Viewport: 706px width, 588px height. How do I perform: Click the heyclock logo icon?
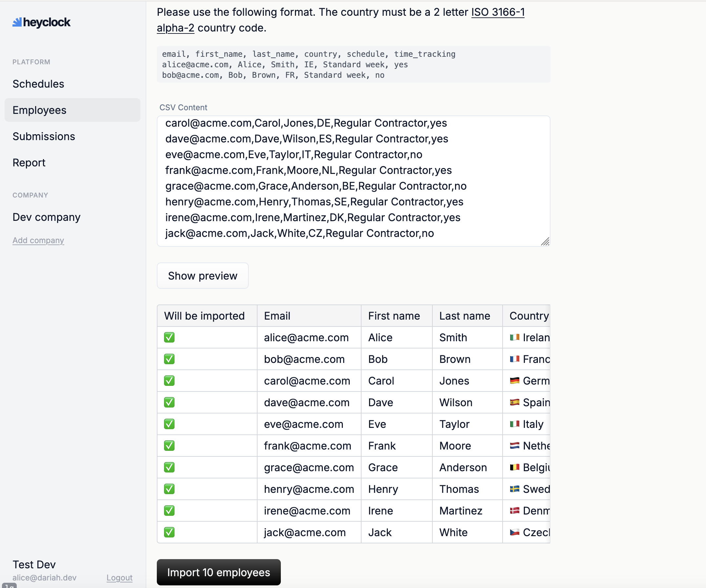tap(17, 22)
